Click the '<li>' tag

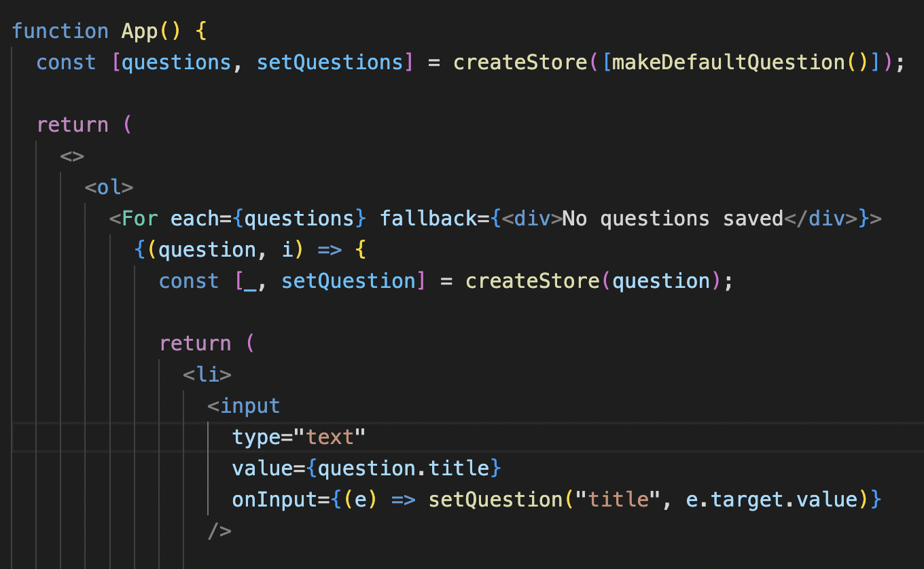click(207, 375)
